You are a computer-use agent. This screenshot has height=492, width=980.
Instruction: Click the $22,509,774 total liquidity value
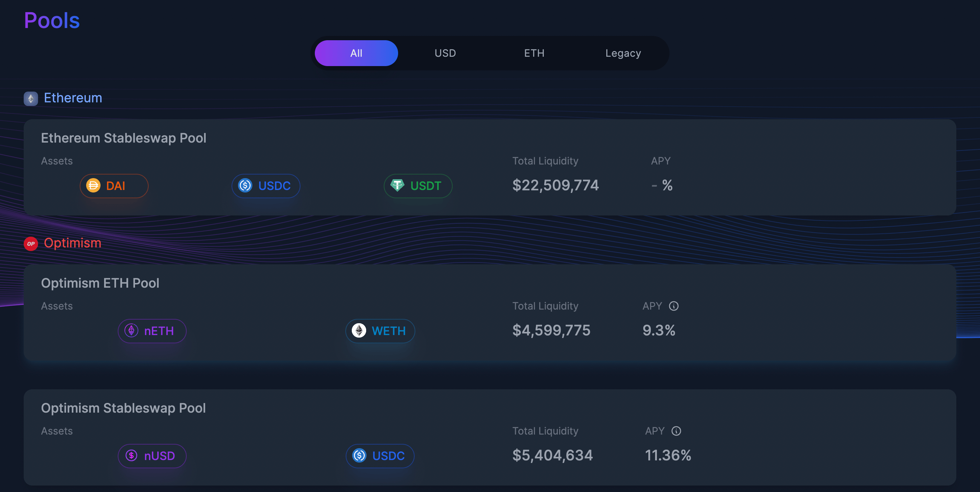tap(555, 185)
